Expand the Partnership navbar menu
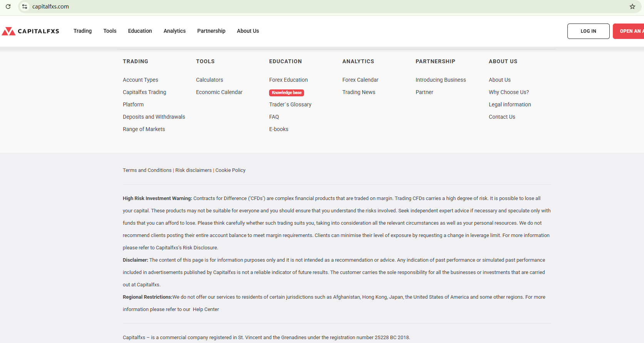644x343 pixels. (211, 31)
